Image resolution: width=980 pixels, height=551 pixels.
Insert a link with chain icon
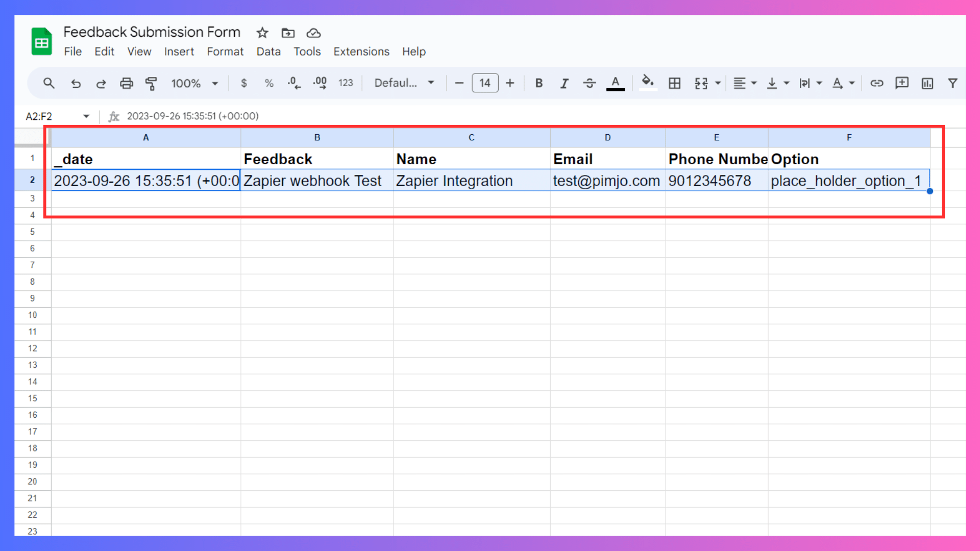pos(876,83)
